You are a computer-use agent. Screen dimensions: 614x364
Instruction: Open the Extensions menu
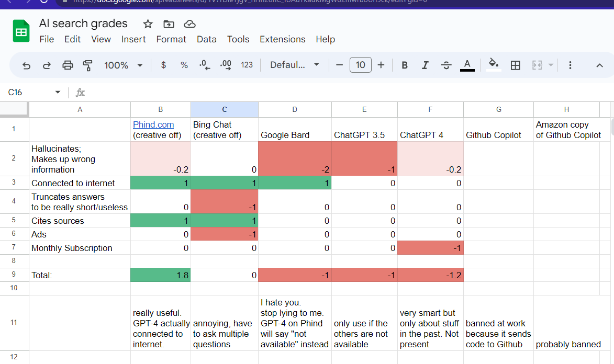coord(282,40)
